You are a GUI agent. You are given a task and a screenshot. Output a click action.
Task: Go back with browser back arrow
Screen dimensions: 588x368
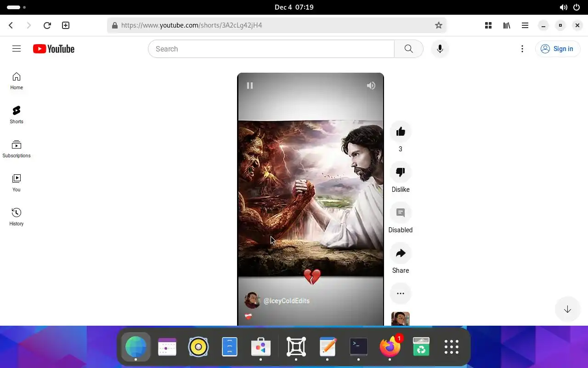tap(11, 25)
